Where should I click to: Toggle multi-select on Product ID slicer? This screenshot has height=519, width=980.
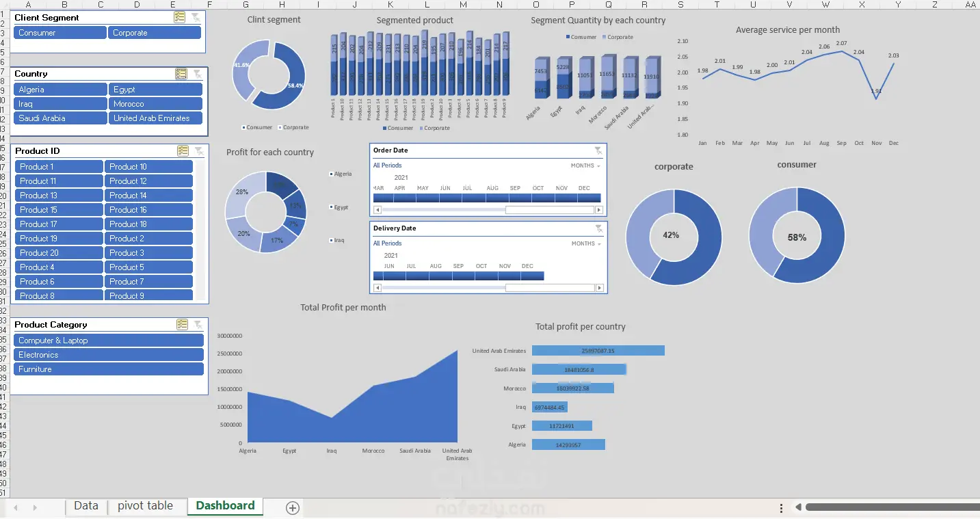[x=183, y=151]
